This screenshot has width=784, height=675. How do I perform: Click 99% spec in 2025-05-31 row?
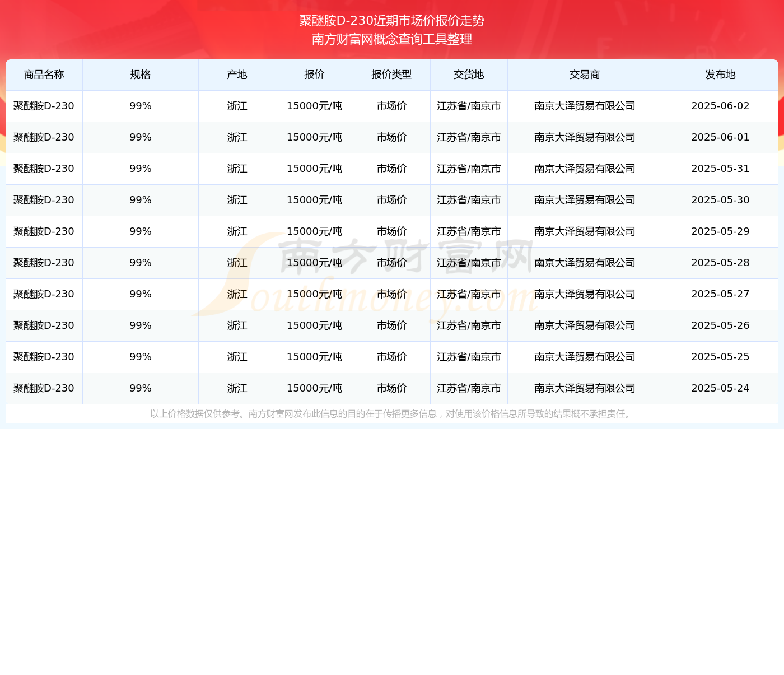[141, 169]
